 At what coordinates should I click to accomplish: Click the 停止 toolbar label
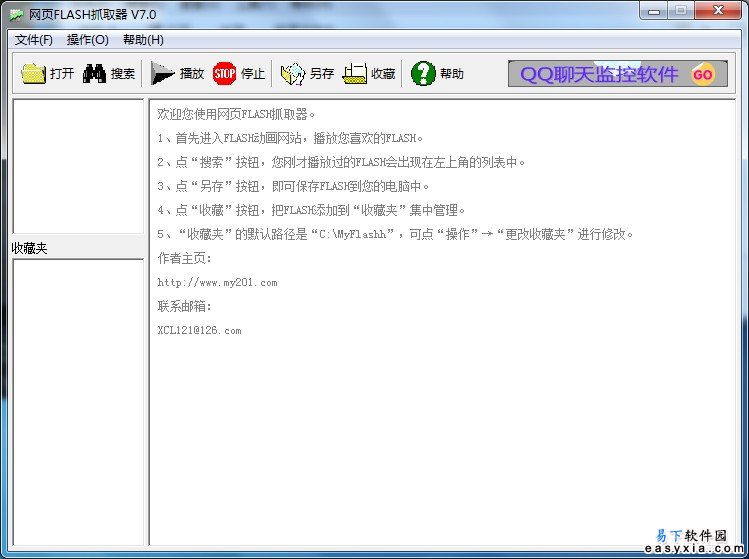coord(253,74)
